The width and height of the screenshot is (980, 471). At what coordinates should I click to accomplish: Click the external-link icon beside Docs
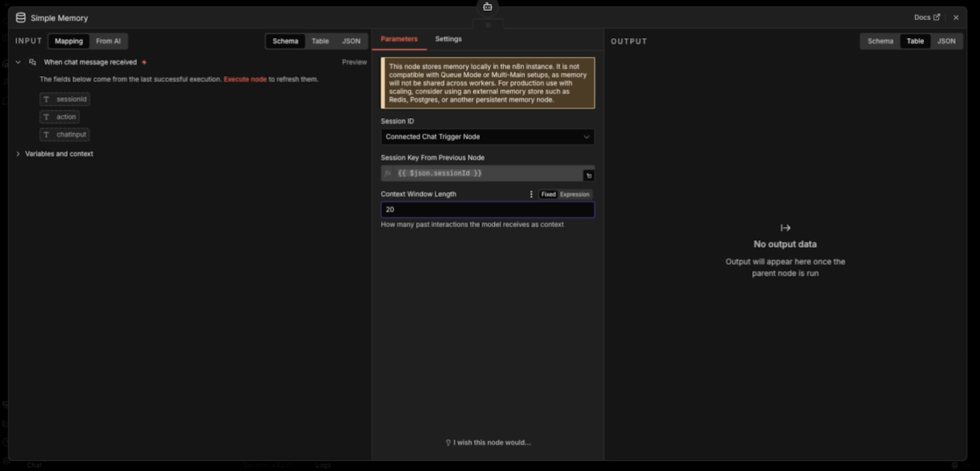coord(936,17)
